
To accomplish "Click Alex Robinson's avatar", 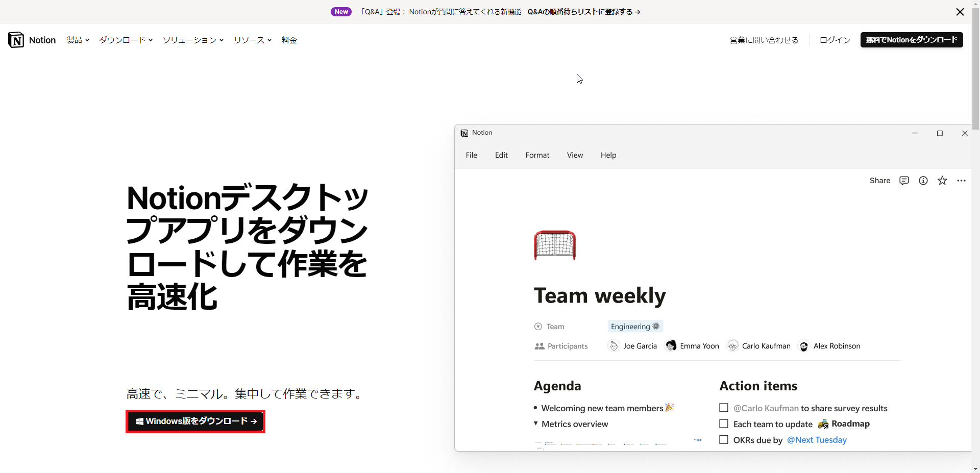I will tap(804, 346).
